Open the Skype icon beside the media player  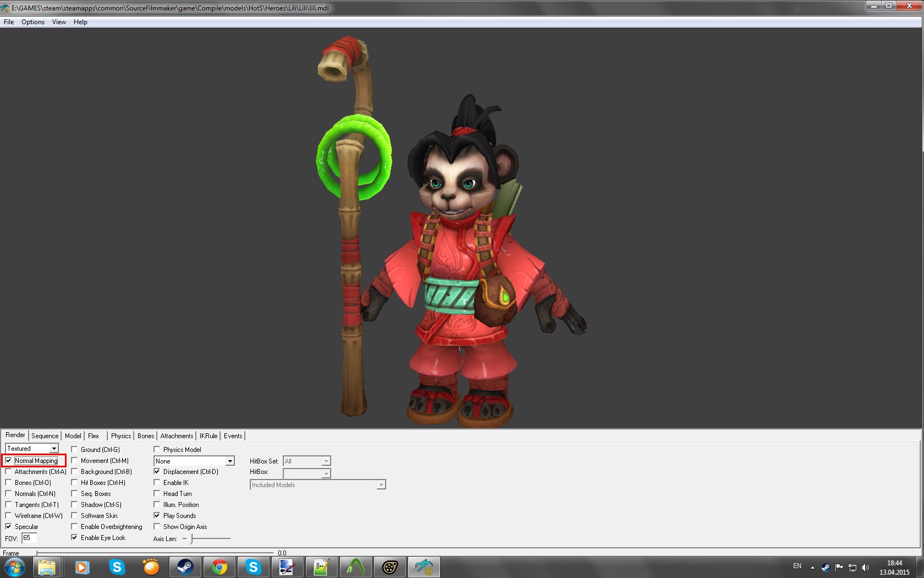tap(117, 567)
